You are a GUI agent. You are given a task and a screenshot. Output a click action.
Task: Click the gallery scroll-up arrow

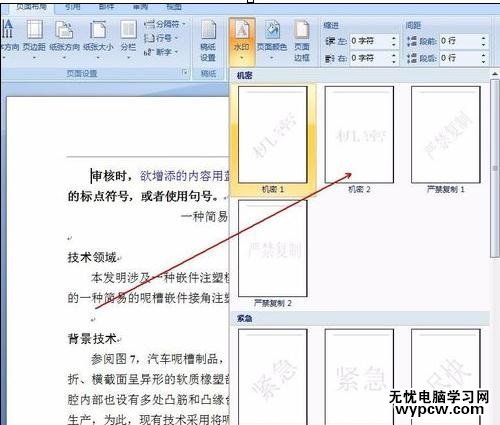point(495,74)
